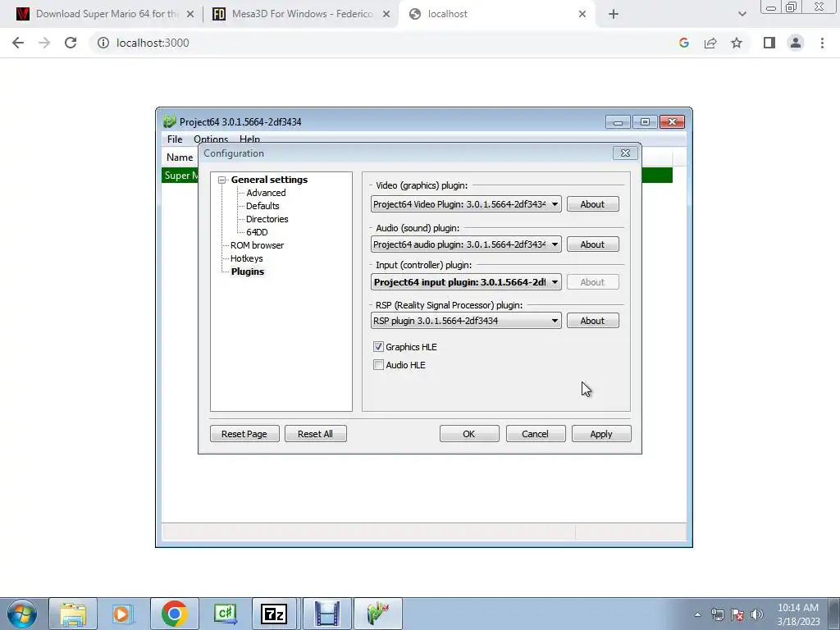Click About for the video plugin
This screenshot has height=630, width=840.
tap(592, 204)
